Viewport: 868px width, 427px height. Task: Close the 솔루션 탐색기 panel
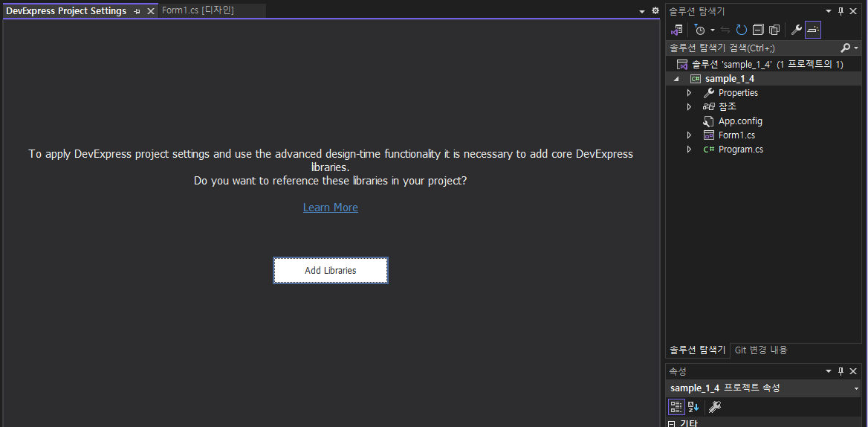pos(853,11)
